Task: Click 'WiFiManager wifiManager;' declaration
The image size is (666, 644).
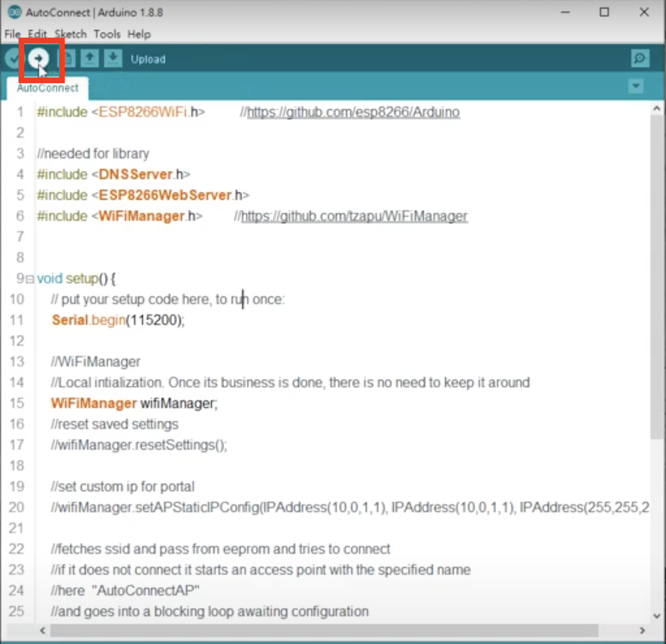Action: click(x=134, y=403)
